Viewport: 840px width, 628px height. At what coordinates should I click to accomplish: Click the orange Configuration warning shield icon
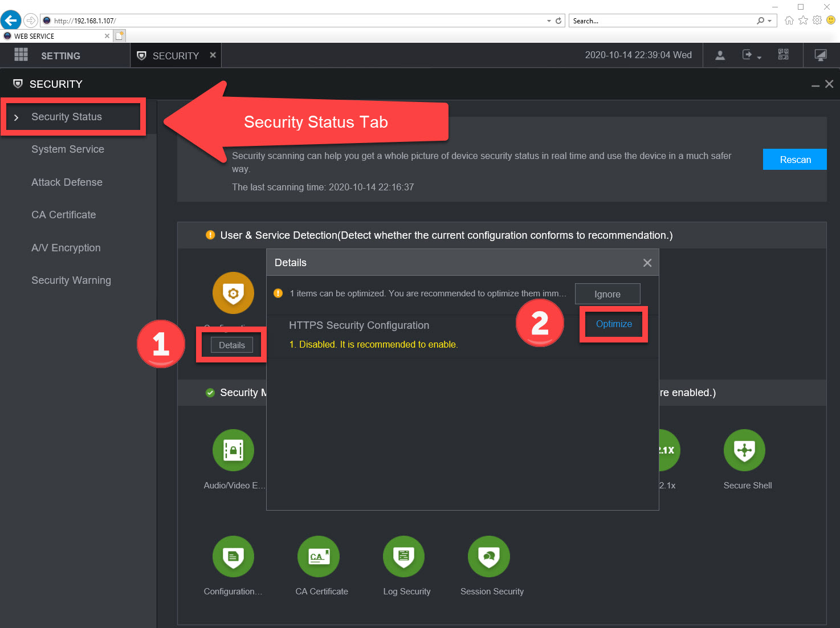tap(233, 293)
